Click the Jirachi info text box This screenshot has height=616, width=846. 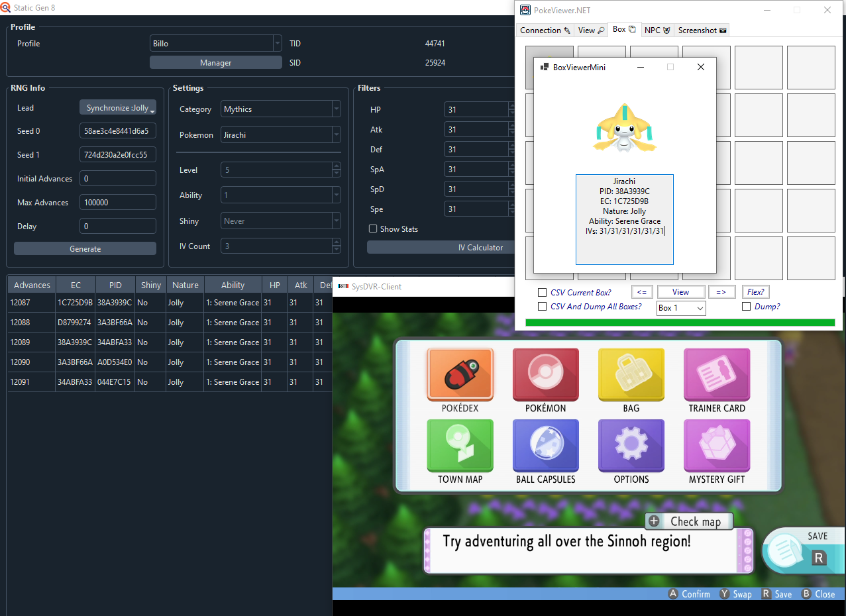coord(625,219)
